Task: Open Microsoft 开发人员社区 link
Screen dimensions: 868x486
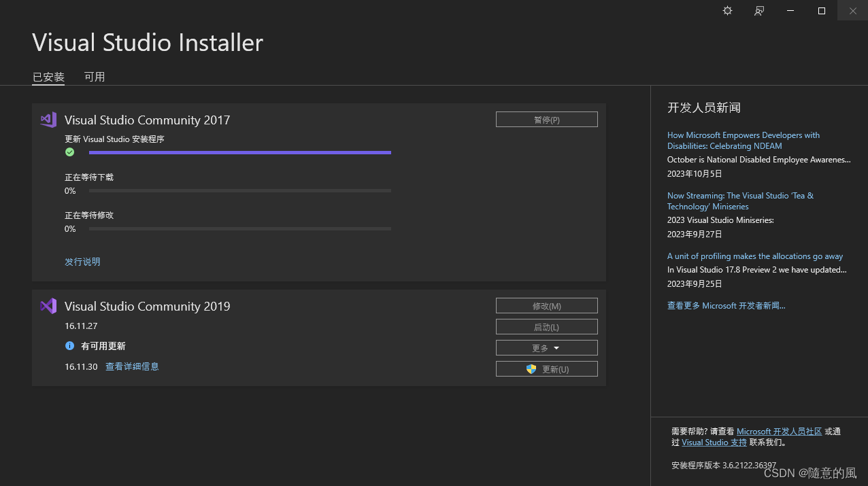Action: pyautogui.click(x=780, y=432)
